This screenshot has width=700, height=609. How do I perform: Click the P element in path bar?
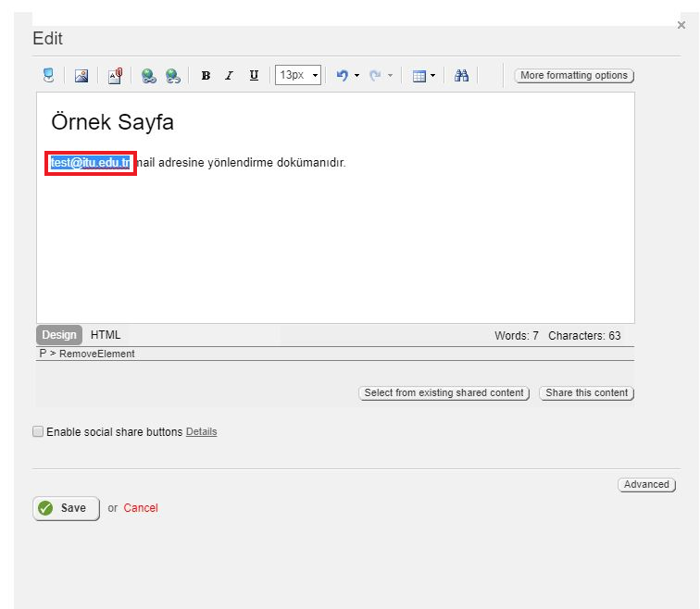coord(43,354)
